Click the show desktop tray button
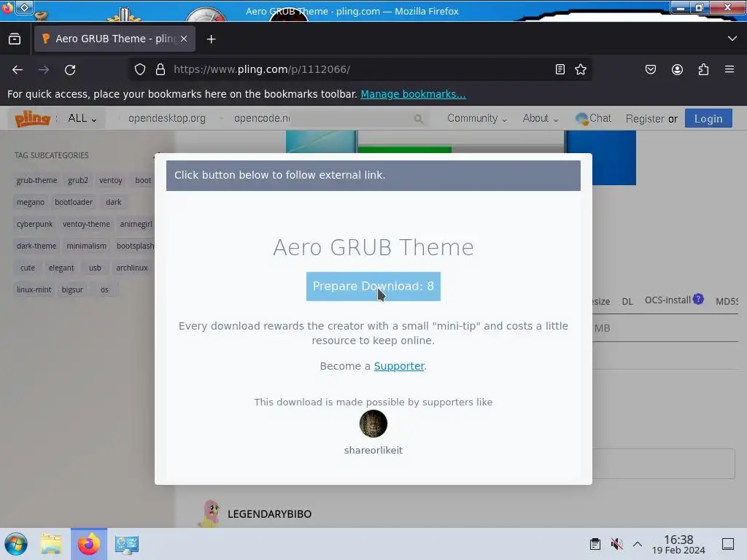 (728, 544)
